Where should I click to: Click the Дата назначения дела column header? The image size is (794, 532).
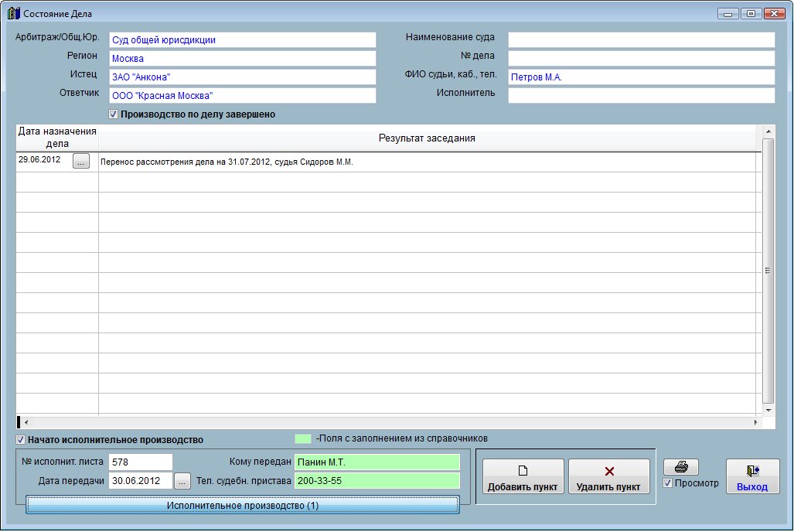57,138
